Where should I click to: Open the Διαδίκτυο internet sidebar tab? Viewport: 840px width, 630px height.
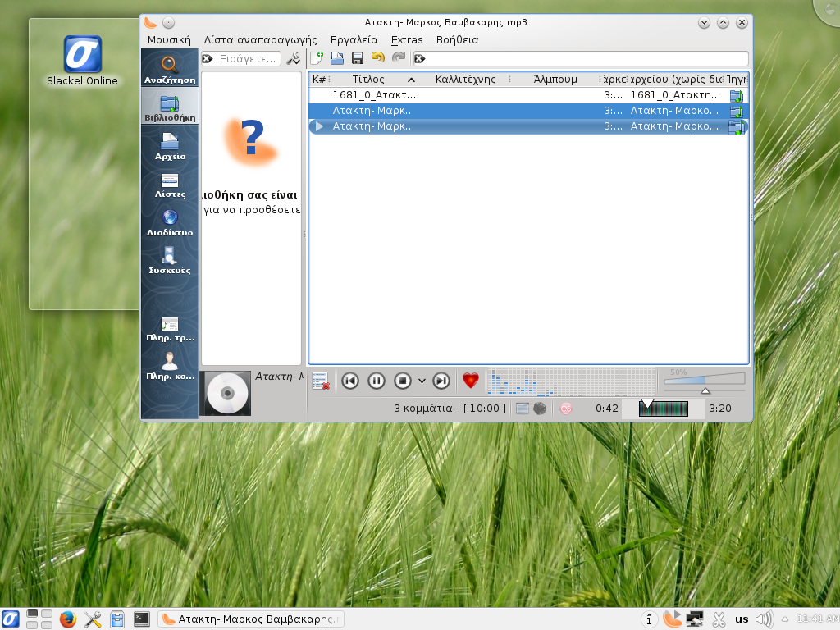click(170, 223)
